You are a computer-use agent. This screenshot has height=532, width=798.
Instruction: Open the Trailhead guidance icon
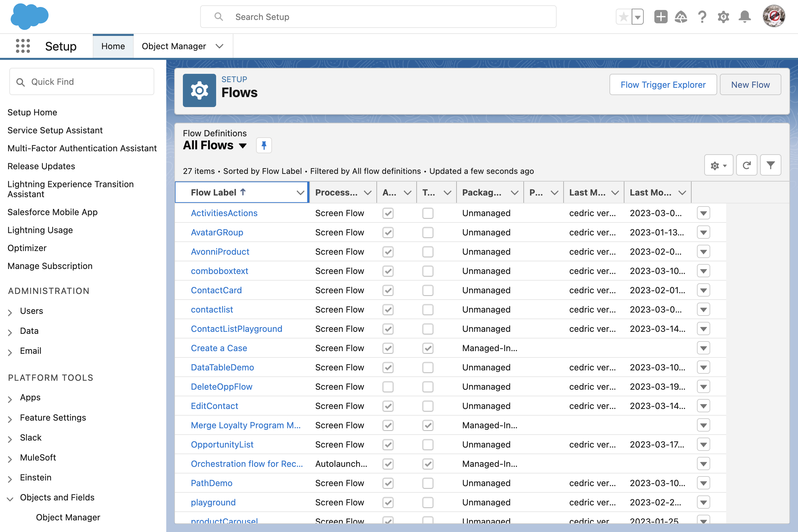(x=681, y=17)
